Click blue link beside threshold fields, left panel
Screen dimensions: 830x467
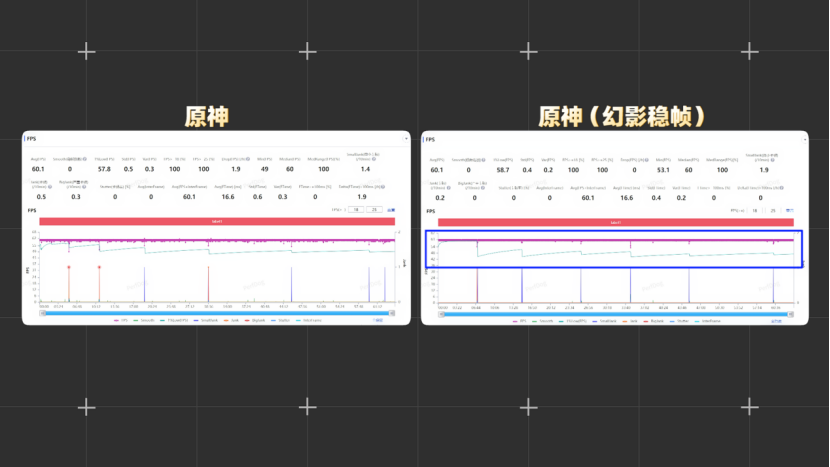(391, 210)
